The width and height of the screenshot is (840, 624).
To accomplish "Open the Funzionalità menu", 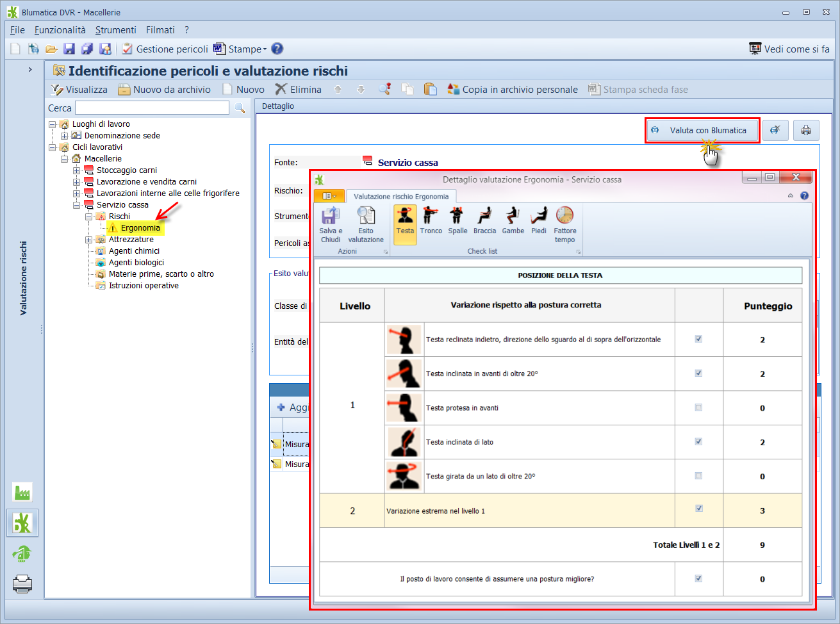I will tap(60, 30).
